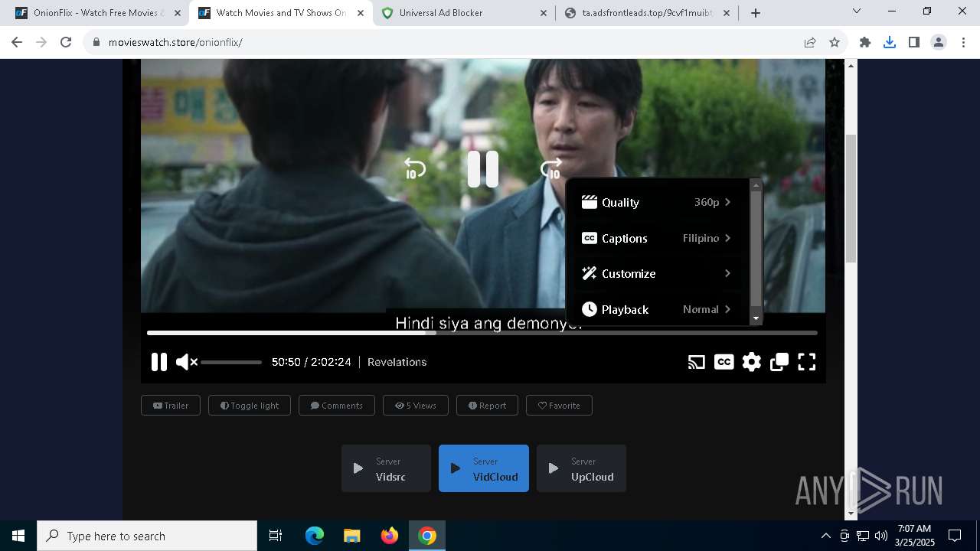Click the Captions CC icon in menu
Viewport: 980px width, 551px height.
pos(589,238)
